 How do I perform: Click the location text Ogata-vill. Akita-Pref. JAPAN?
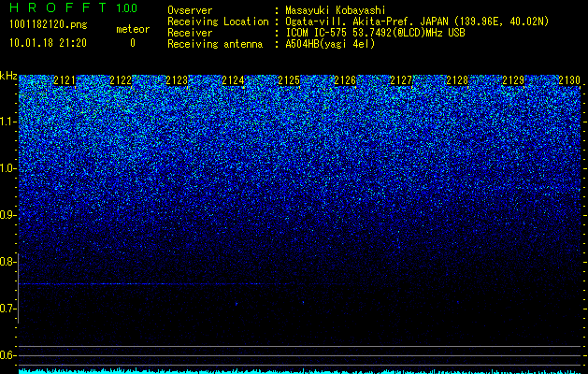(x=366, y=22)
